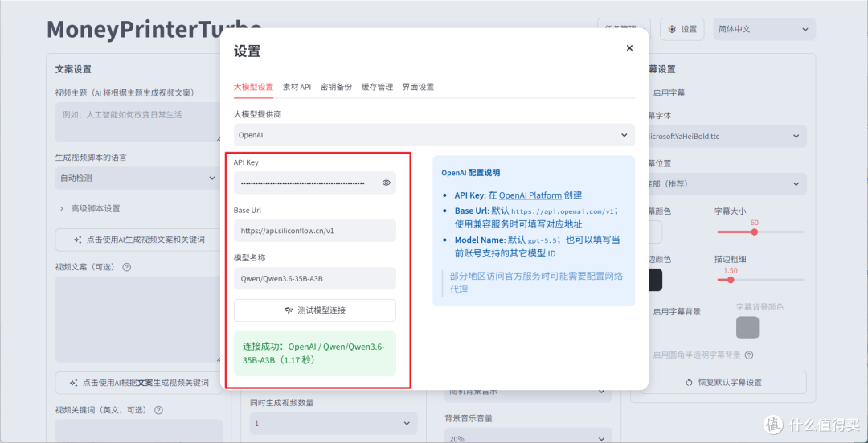This screenshot has height=443, width=868.
Task: Switch to the 缓存管理 tab
Action: [377, 87]
